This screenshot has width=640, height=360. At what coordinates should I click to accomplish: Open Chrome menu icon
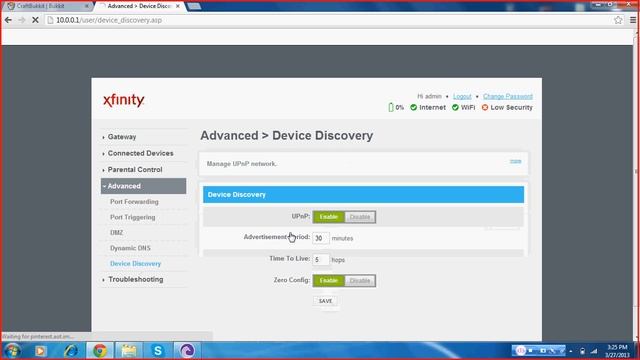click(x=633, y=20)
